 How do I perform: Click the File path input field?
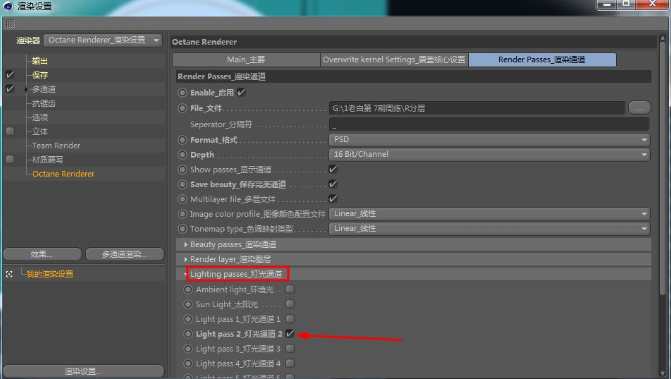coord(477,108)
